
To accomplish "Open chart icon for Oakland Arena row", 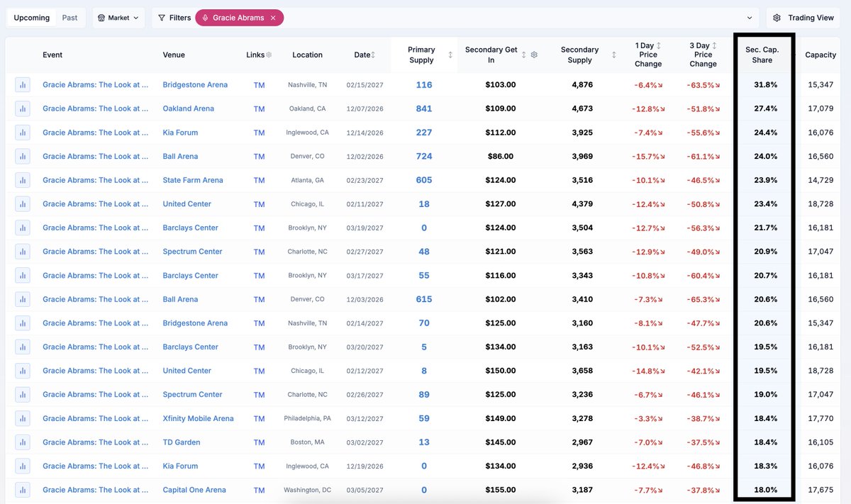I will pos(23,109).
